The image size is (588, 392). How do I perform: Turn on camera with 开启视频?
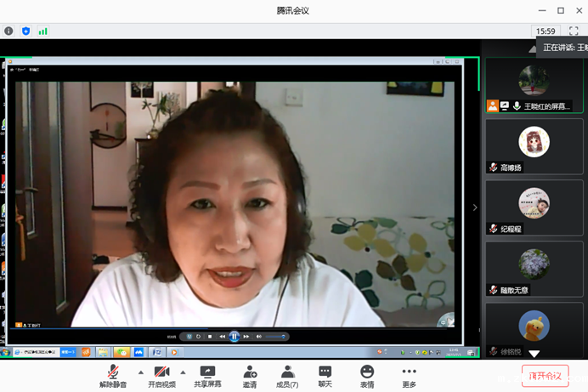tap(161, 376)
